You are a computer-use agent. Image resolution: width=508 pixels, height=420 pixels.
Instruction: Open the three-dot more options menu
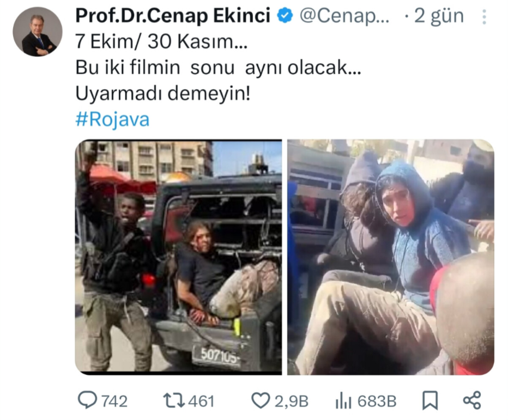point(484,17)
